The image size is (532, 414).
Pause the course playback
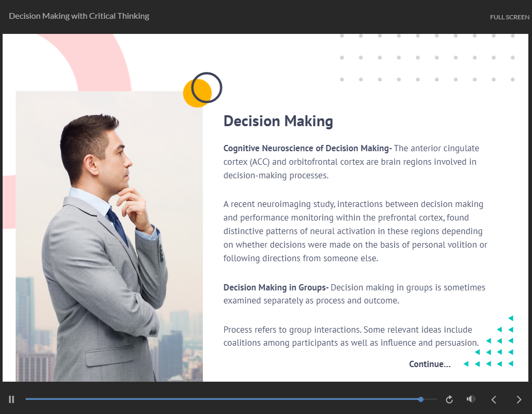[x=11, y=399]
